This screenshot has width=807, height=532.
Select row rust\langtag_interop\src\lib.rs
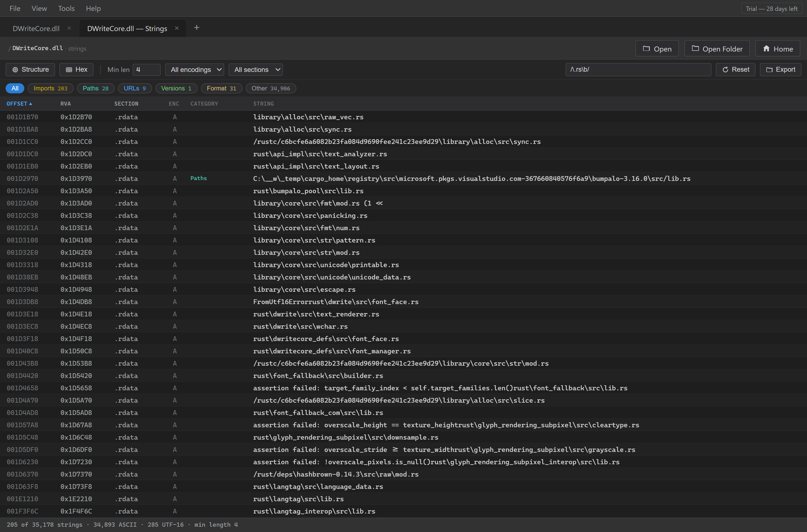[x=403, y=511]
